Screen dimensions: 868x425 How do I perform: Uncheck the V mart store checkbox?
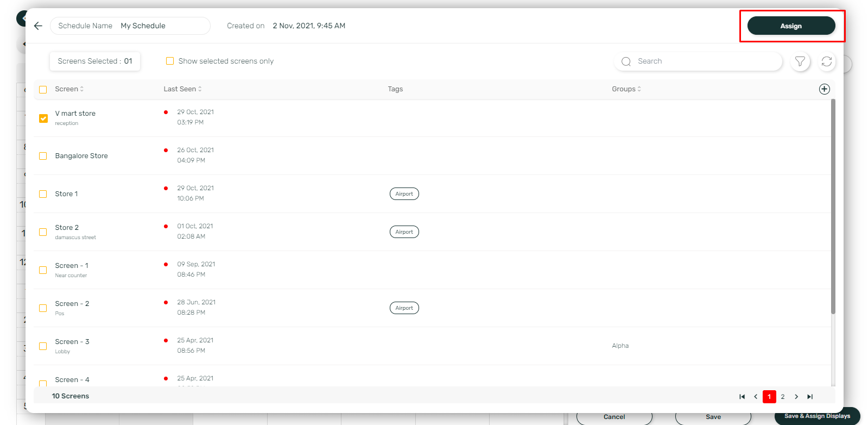click(43, 118)
